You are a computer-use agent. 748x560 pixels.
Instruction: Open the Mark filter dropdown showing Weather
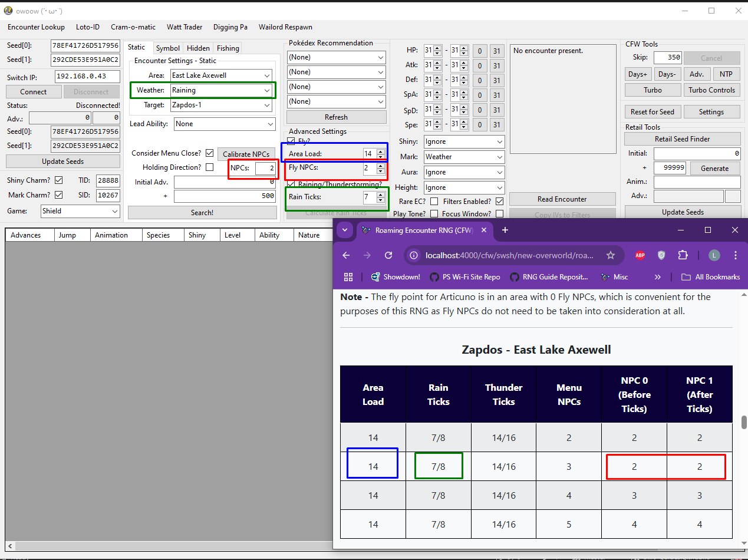tap(464, 157)
